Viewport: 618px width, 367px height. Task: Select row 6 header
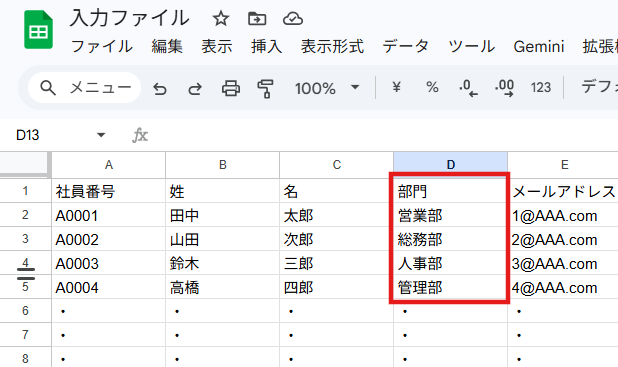point(26,311)
